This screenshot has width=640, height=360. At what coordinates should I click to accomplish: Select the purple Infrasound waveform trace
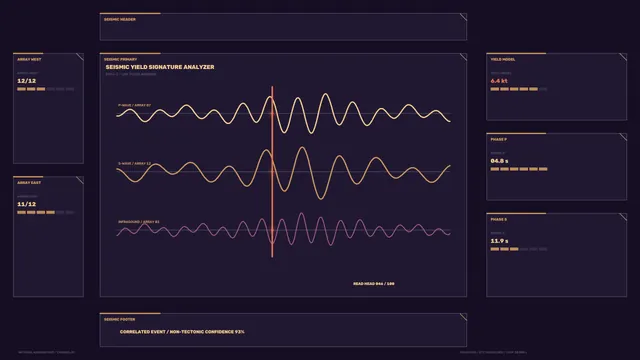pyautogui.click(x=283, y=229)
